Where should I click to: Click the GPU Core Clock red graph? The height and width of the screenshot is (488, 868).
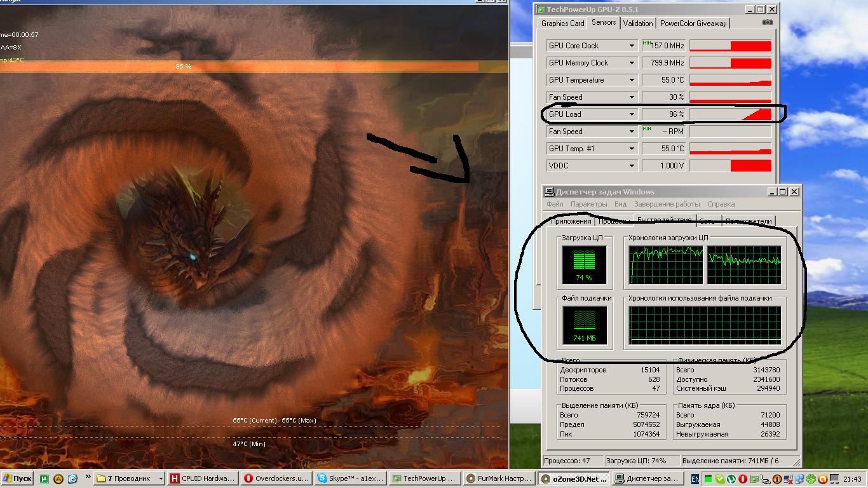point(730,46)
